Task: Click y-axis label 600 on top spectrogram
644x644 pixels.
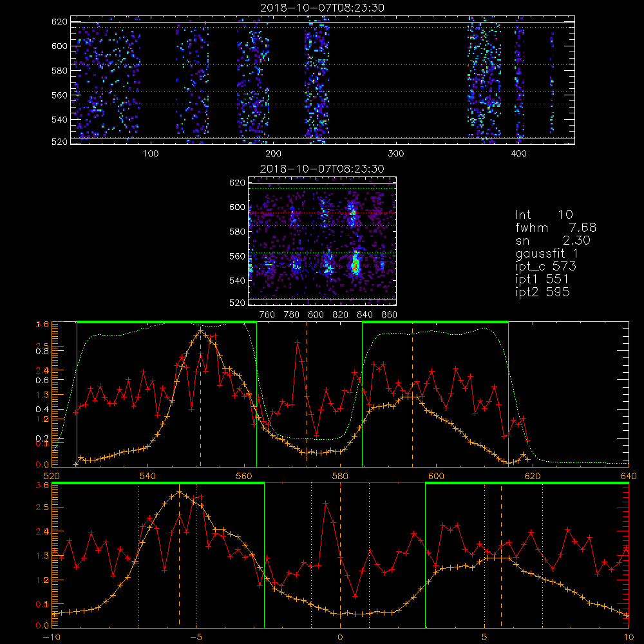Action: tap(59, 46)
